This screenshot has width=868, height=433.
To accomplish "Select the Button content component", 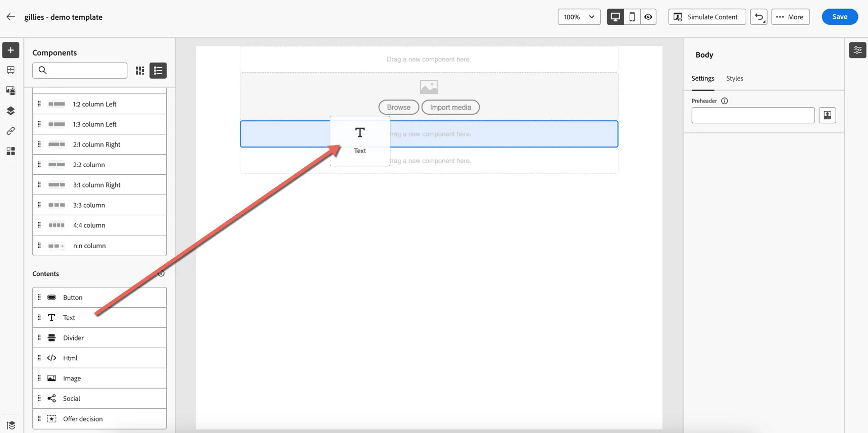I will [x=99, y=298].
